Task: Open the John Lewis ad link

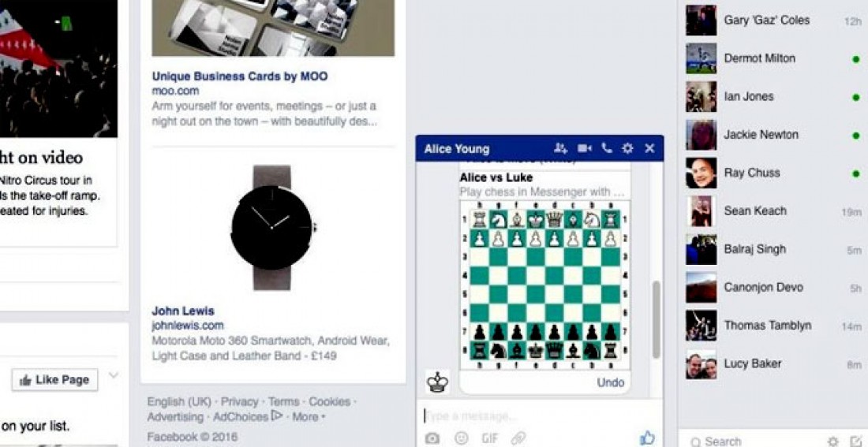Action: (x=183, y=311)
